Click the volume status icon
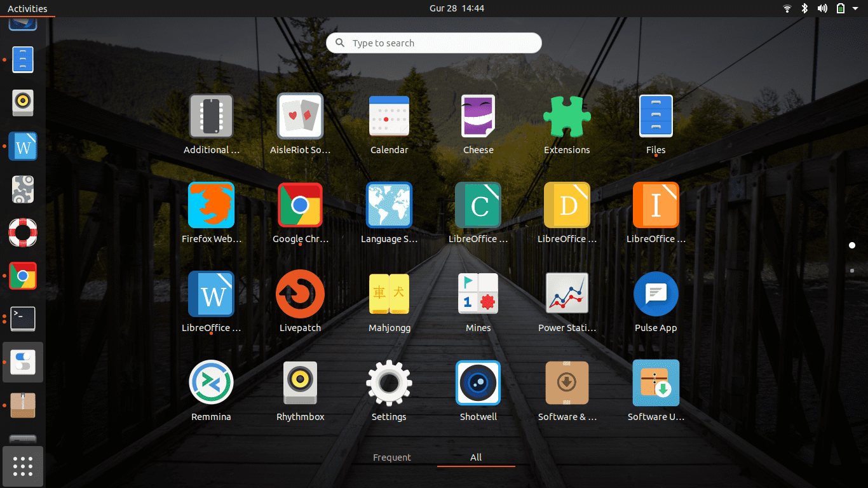The image size is (868, 488). 822,8
